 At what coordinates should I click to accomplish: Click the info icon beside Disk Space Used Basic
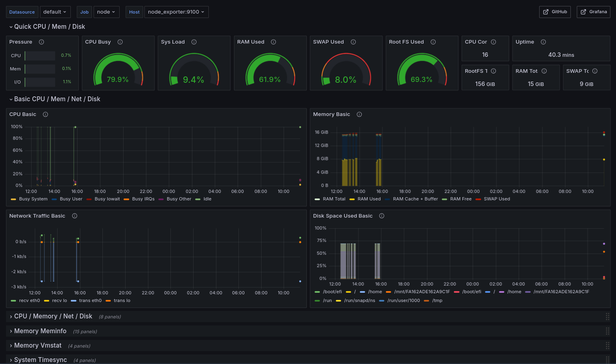pos(382,216)
